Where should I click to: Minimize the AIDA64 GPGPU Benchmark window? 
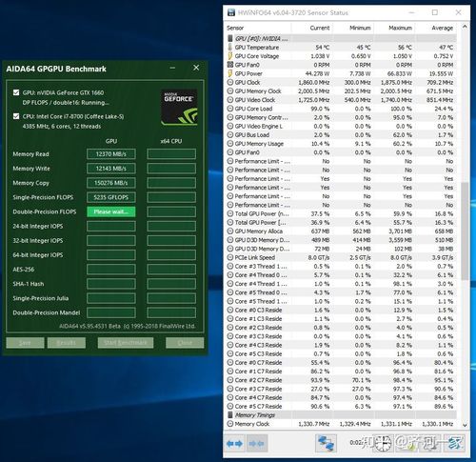pos(172,68)
